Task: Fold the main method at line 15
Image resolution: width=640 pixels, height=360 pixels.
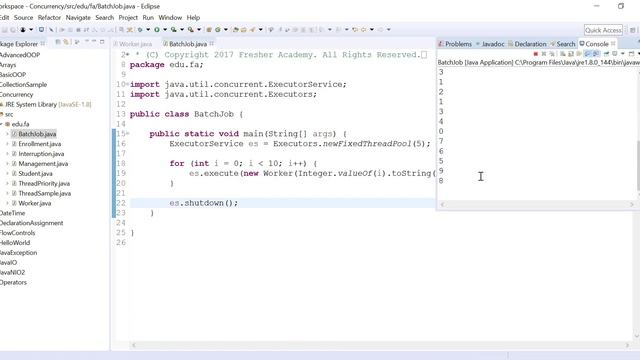Action: [x=127, y=133]
